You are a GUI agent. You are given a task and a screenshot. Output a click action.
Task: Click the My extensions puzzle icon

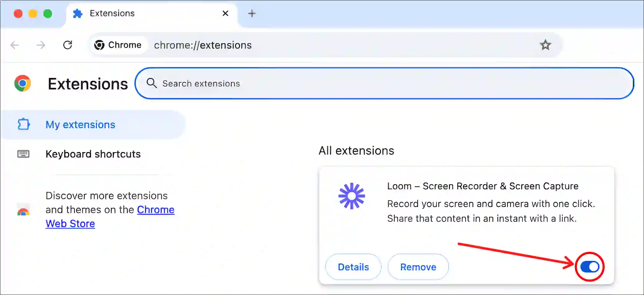[x=24, y=124]
